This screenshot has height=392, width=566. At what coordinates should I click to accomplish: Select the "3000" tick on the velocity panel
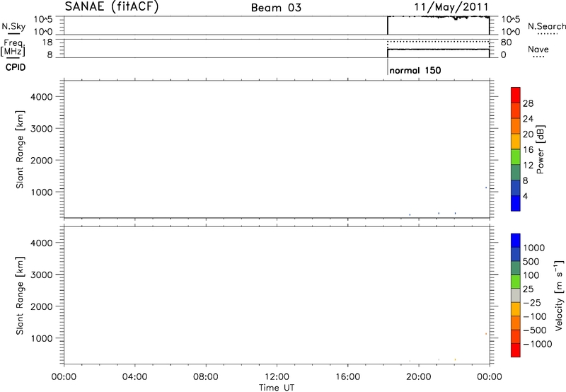42,275
